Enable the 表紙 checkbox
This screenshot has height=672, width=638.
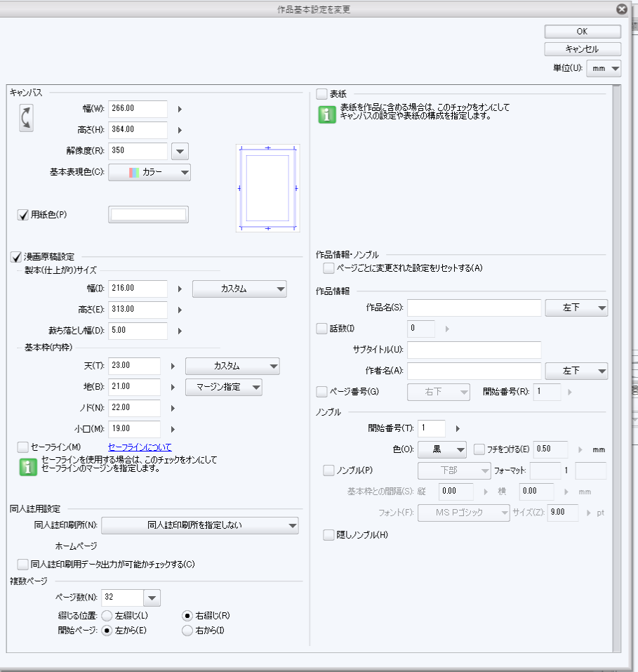tap(321, 93)
